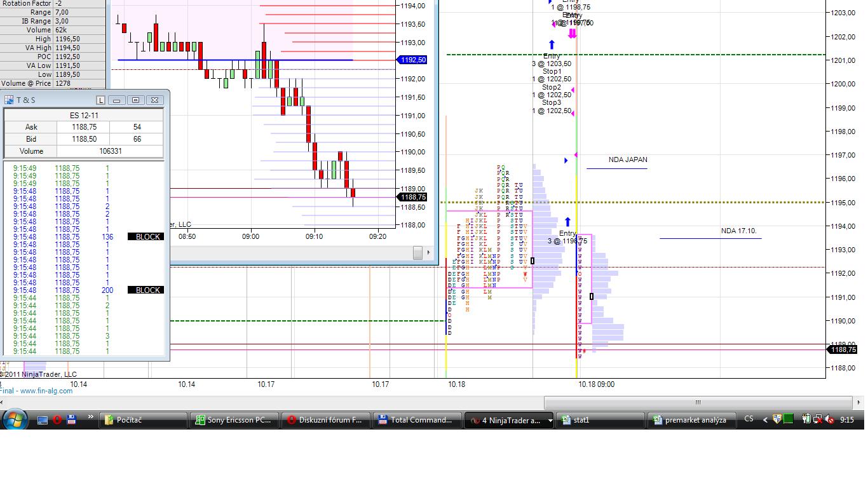
Task: Switch to Diskuzní fórum Opera window
Action: tap(326, 420)
